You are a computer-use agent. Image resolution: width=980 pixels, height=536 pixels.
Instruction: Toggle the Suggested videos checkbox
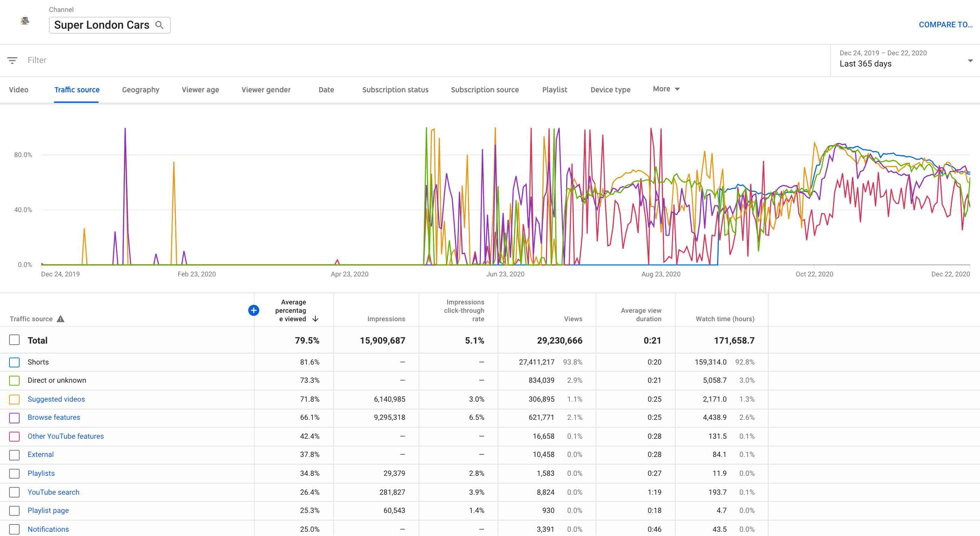14,400
